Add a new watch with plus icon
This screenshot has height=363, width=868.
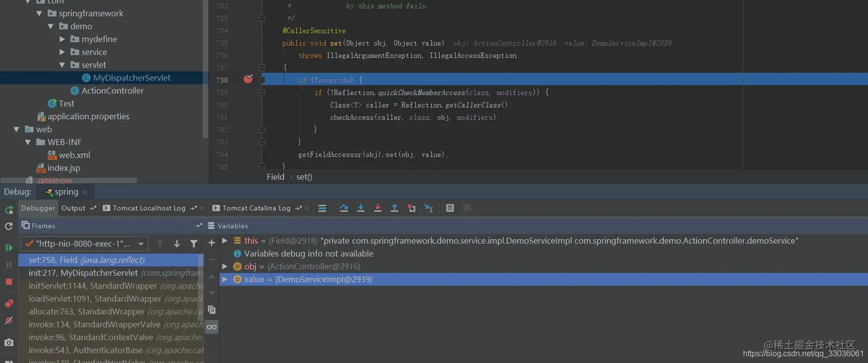coord(211,243)
